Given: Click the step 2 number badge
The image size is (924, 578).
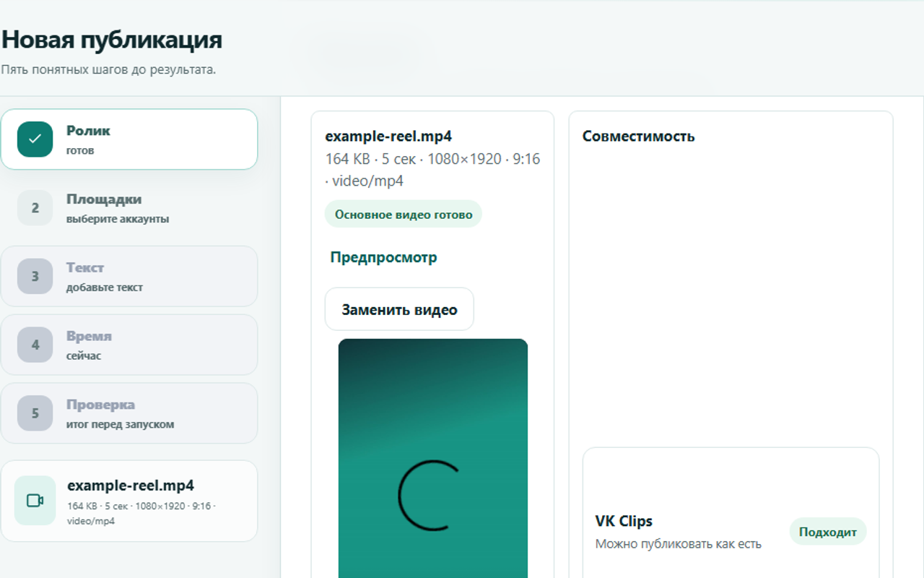Looking at the screenshot, I should pyautogui.click(x=35, y=208).
